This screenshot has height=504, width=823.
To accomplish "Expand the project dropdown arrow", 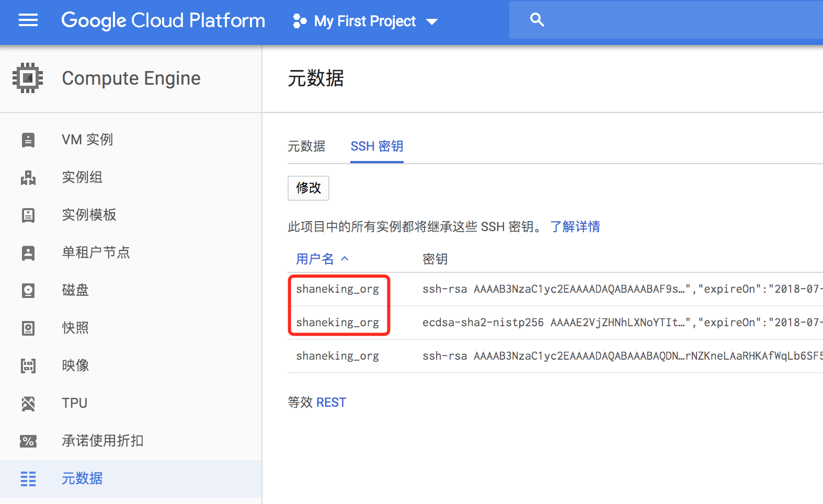I will pos(432,22).
